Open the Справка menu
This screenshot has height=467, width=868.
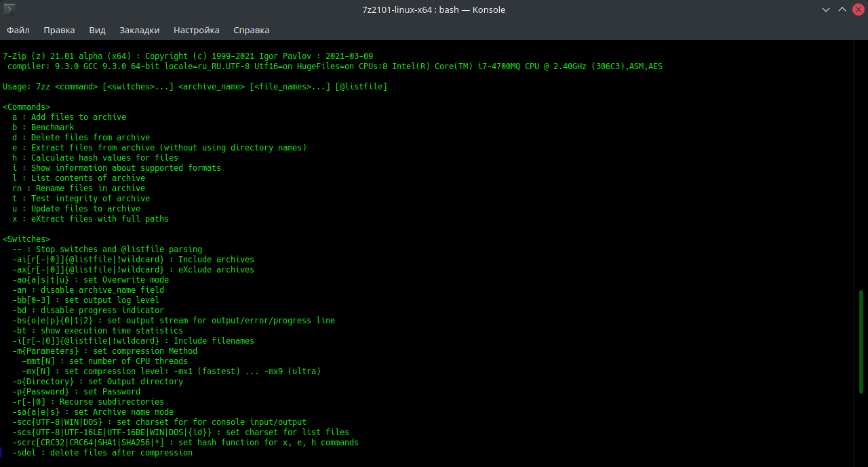[x=251, y=30]
